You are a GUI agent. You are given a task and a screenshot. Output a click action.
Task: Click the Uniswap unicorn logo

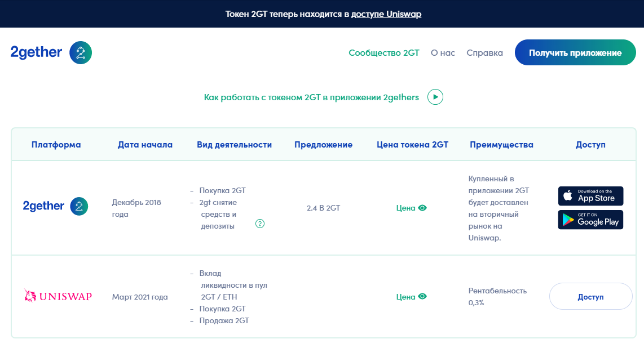58,296
